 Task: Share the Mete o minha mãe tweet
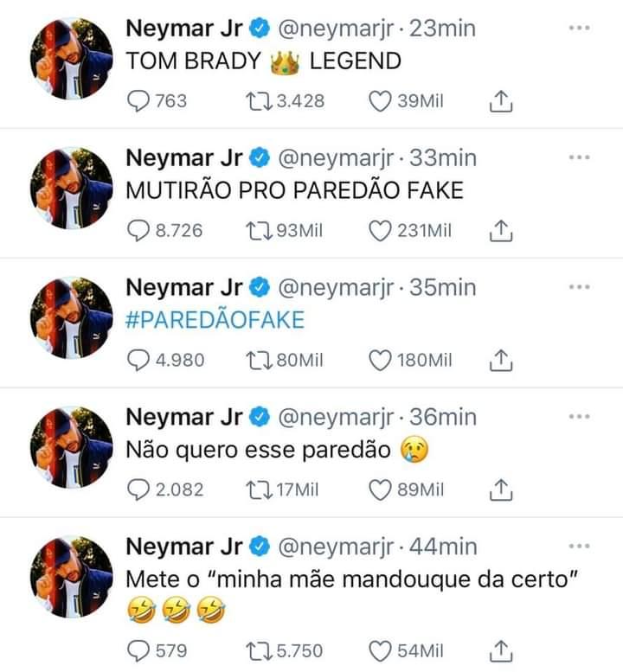coord(502,651)
